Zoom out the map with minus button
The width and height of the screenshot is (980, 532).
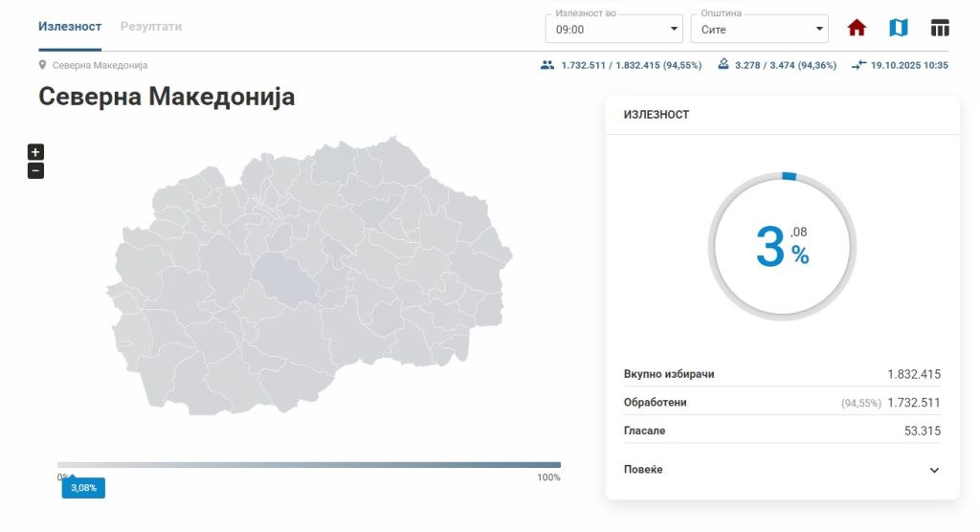pos(35,171)
